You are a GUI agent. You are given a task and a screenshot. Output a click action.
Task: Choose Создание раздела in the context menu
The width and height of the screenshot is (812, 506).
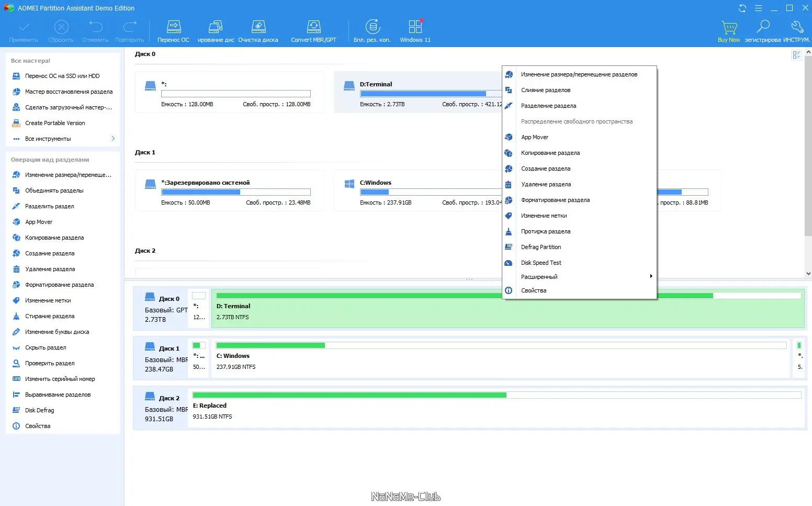tap(579, 168)
